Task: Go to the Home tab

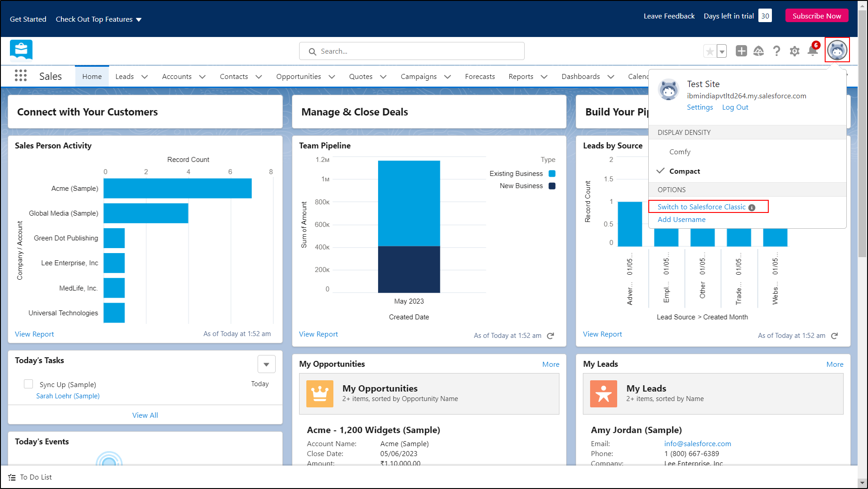Action: [92, 77]
